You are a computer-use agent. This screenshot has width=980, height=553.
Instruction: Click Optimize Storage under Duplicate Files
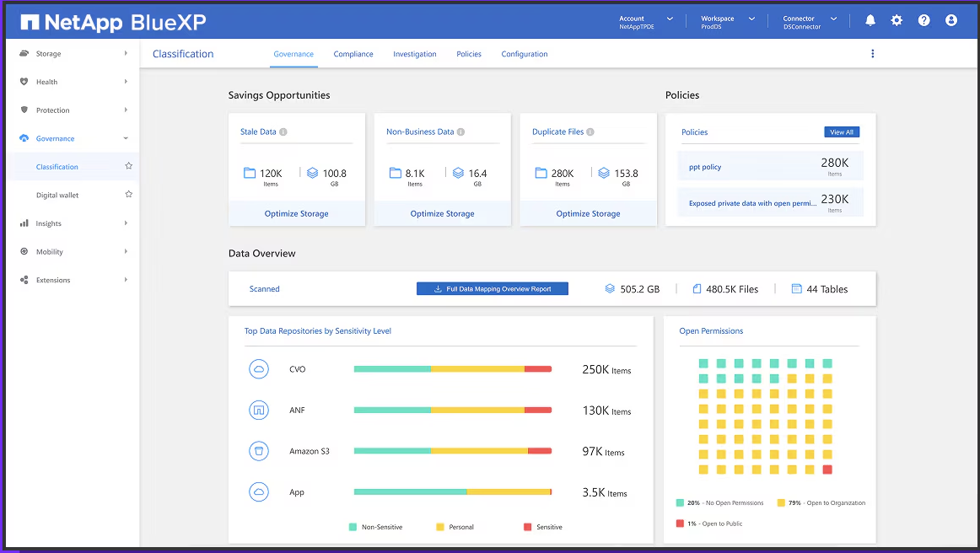[588, 214]
